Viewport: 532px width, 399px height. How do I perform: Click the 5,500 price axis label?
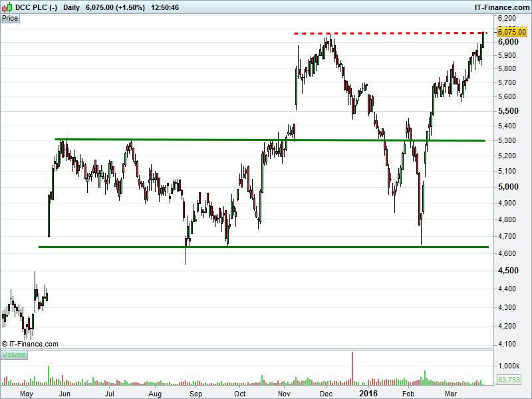pos(508,111)
